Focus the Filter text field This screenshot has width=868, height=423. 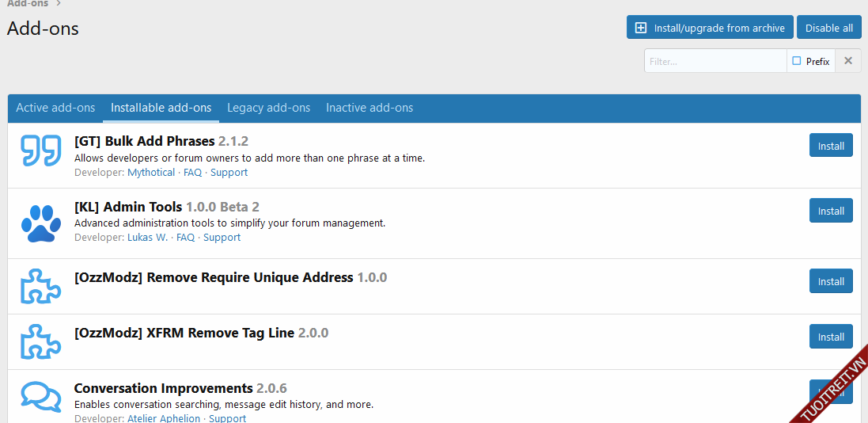tap(714, 61)
